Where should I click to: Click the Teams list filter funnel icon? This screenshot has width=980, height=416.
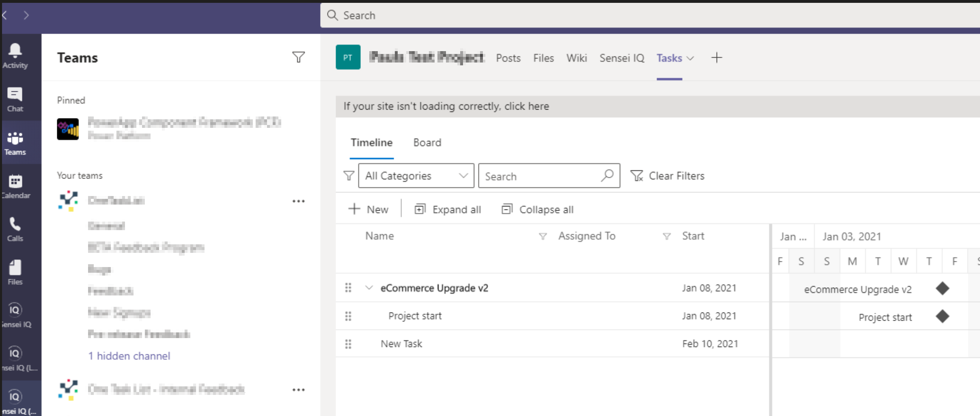point(298,57)
